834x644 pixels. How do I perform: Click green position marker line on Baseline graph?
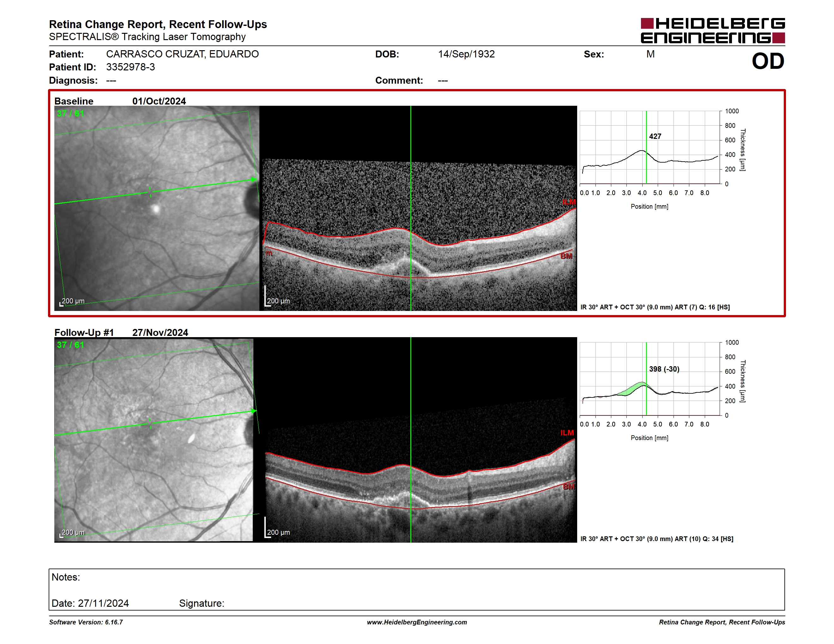[646, 147]
